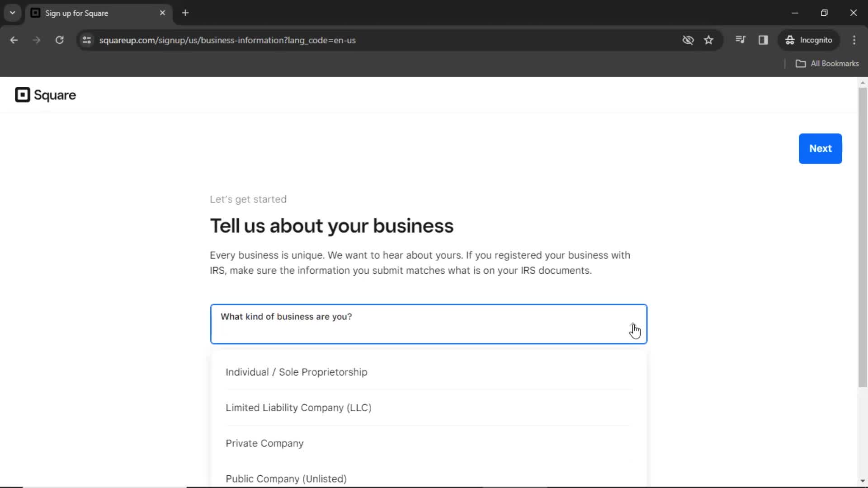The width and height of the screenshot is (868, 488).
Task: Reload the Square signup page
Action: pyautogui.click(x=59, y=40)
